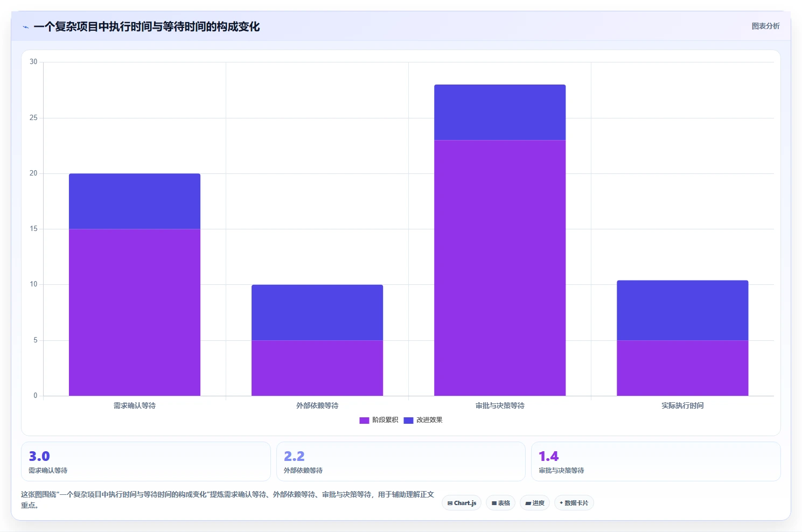802x532 pixels.
Task: Select the blue 需求确认等待 bar segment
Action: coord(135,201)
